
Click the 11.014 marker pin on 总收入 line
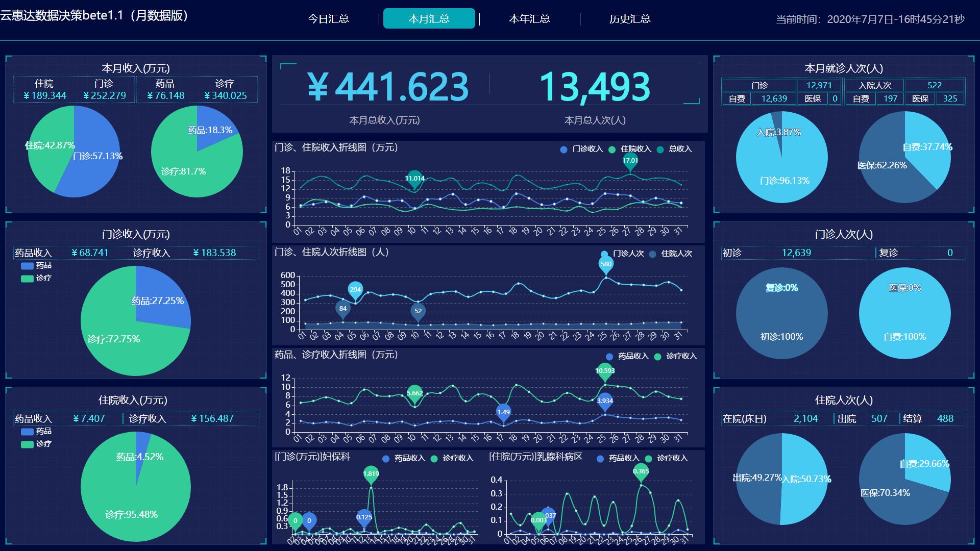(x=415, y=179)
